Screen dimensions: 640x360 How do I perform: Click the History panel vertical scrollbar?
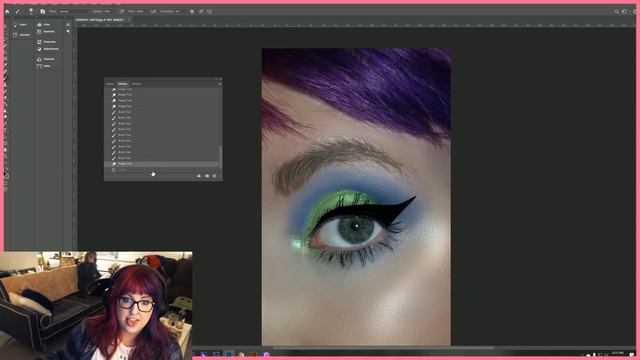pos(221,156)
